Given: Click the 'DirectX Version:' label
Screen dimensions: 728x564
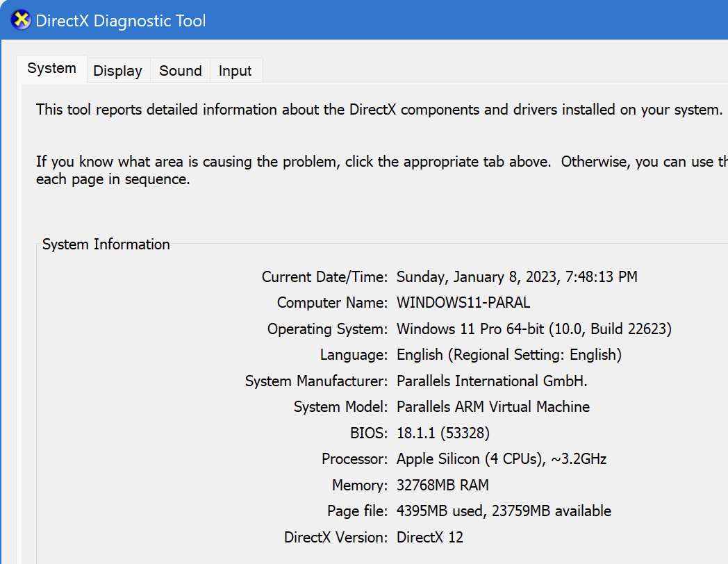Looking at the screenshot, I should point(336,537).
